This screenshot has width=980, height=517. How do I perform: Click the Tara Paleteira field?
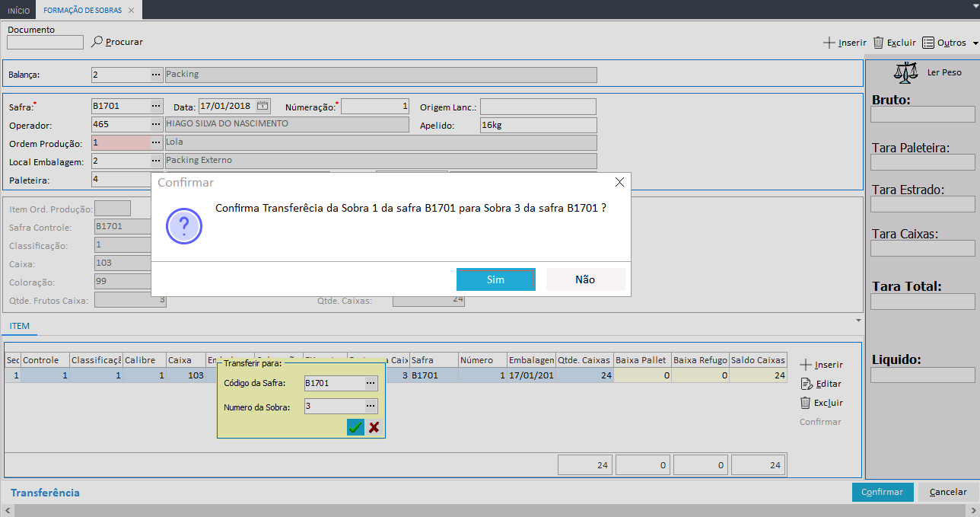922,161
